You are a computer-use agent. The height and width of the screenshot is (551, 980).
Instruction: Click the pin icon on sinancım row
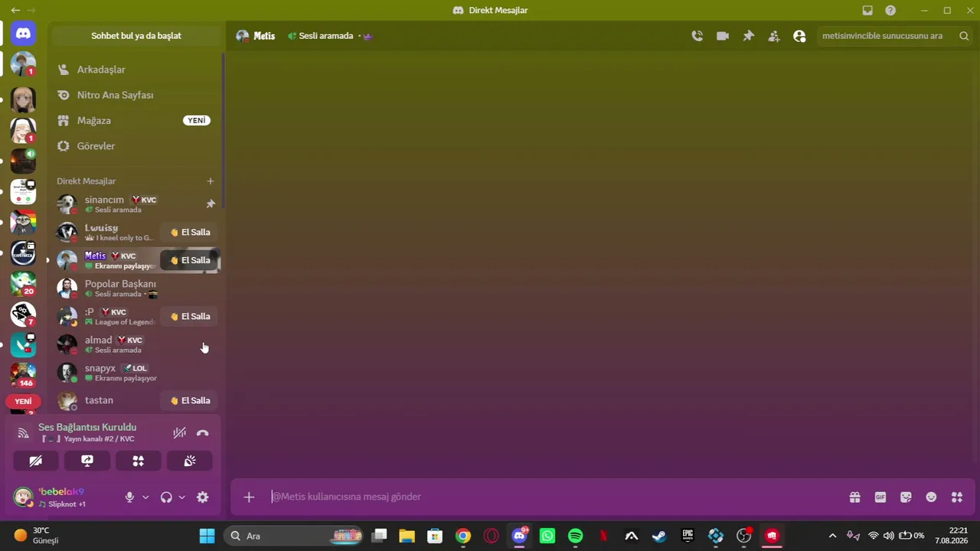211,204
